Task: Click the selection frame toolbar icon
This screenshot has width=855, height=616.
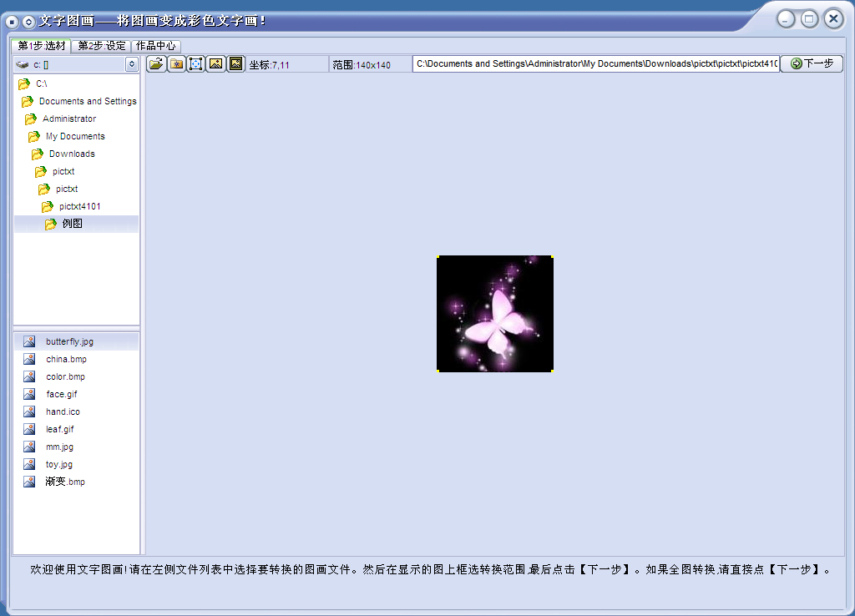Action: [x=196, y=64]
